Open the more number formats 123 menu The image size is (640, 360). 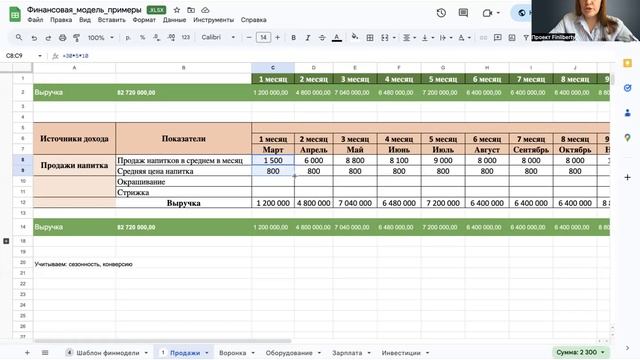click(186, 38)
